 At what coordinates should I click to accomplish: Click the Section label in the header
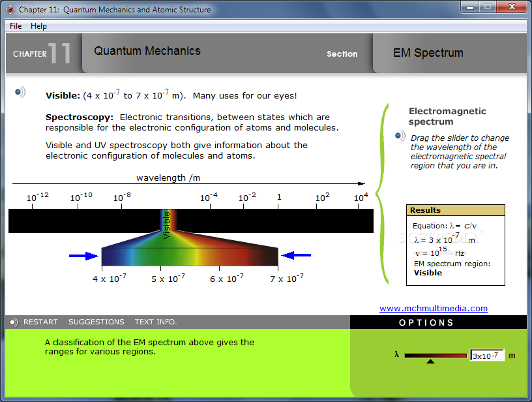pos(342,54)
